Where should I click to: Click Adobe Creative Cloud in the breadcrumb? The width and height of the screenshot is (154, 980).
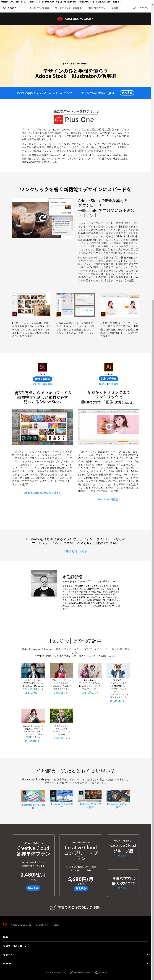point(21,925)
